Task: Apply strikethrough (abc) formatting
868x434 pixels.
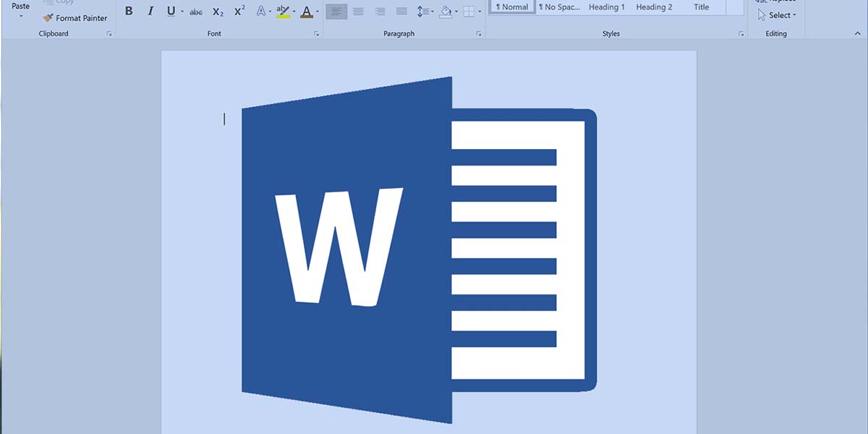Action: pos(196,12)
